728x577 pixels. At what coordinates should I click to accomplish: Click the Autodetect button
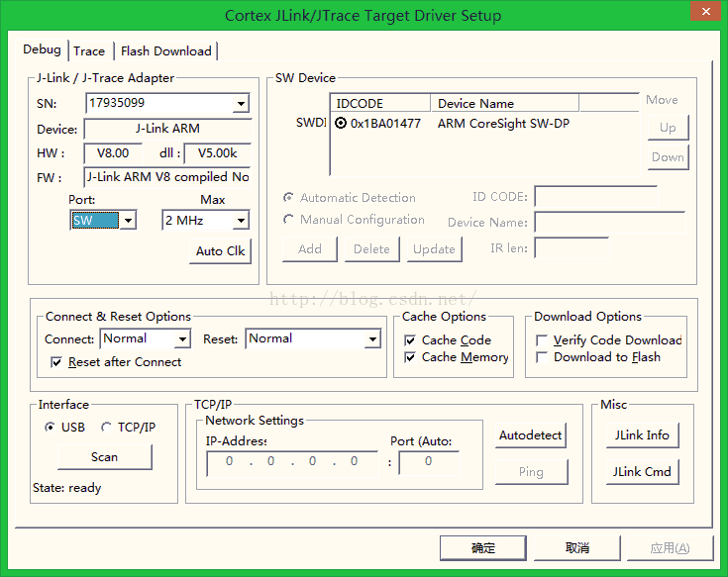click(x=531, y=435)
